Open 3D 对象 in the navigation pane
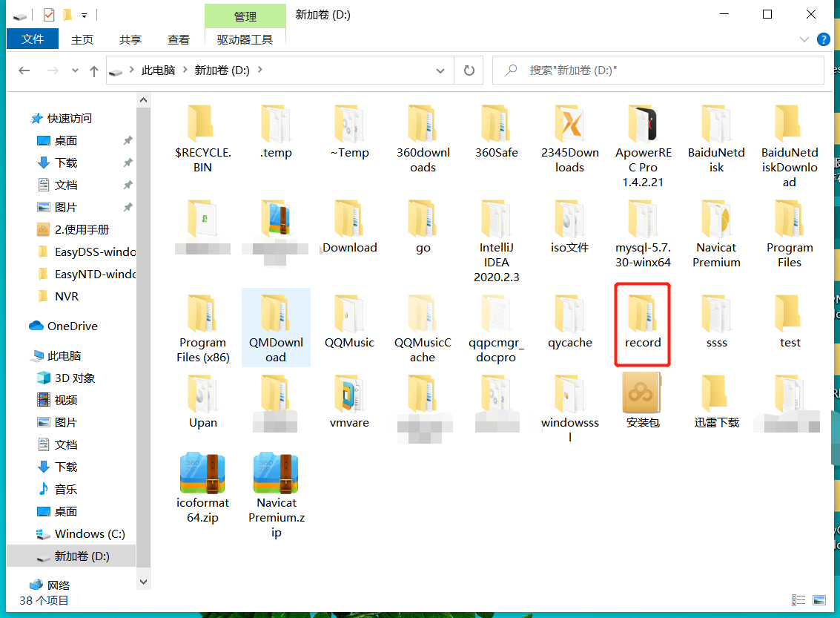840x618 pixels. 66,378
